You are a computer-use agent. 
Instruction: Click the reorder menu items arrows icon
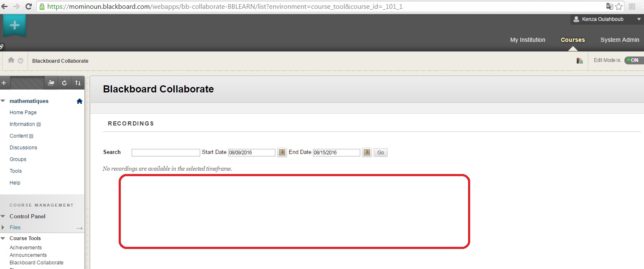point(78,83)
